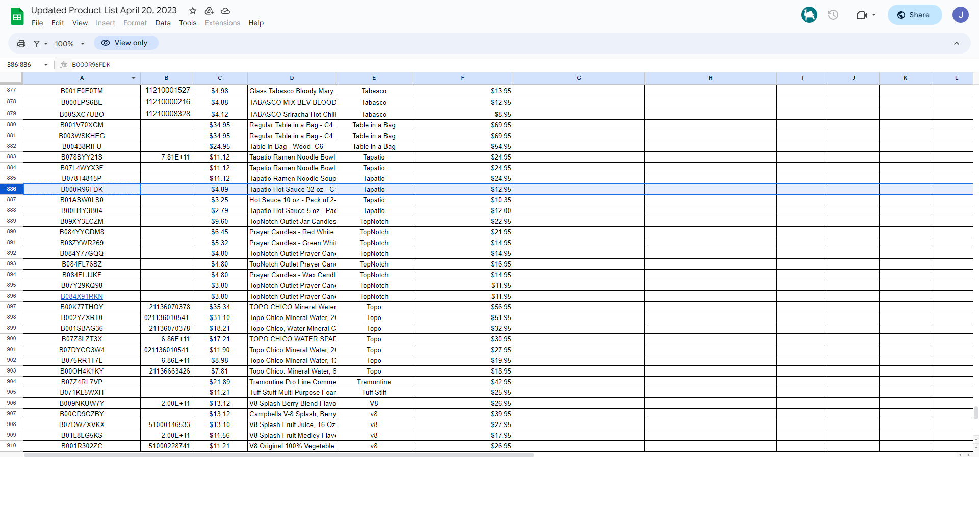980x531 pixels.
Task: Select cell B00K77THQY
Action: (82, 307)
